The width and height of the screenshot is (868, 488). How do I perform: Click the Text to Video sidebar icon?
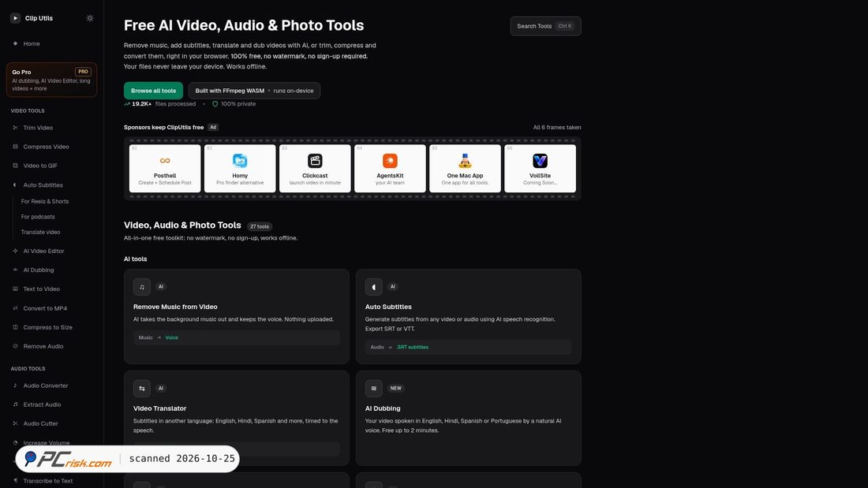tap(16, 289)
